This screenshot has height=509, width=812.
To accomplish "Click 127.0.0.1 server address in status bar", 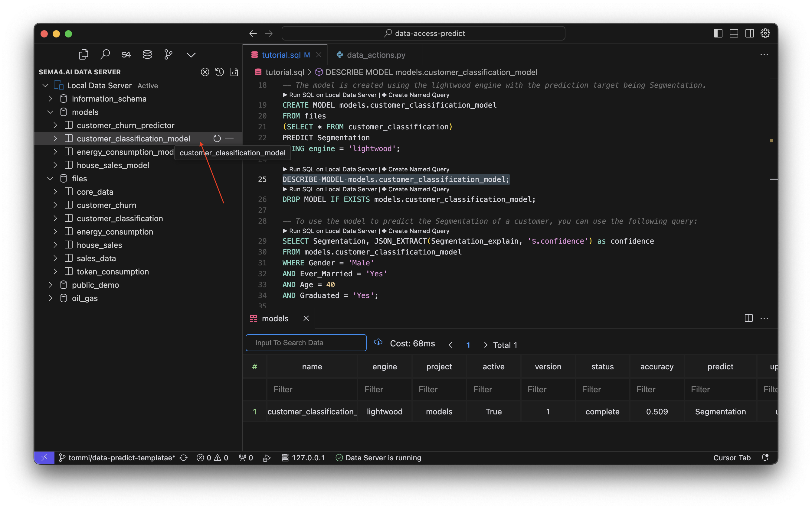I will (303, 458).
